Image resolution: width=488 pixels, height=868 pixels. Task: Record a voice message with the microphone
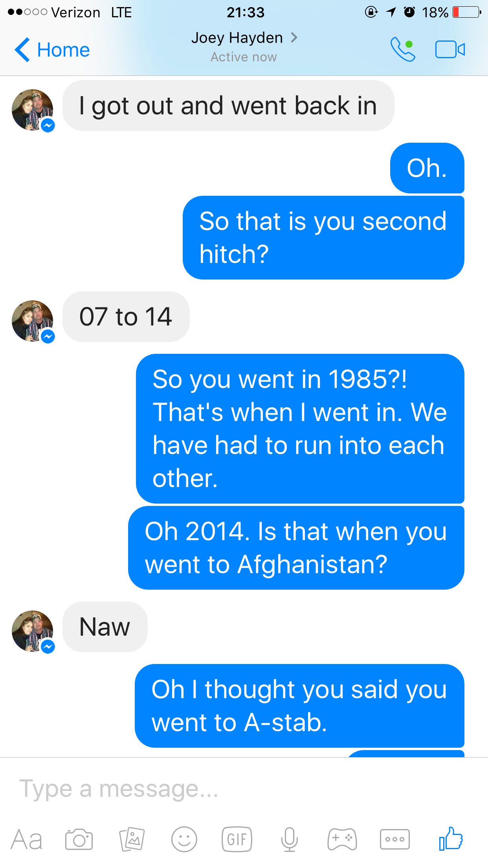pos(290,839)
